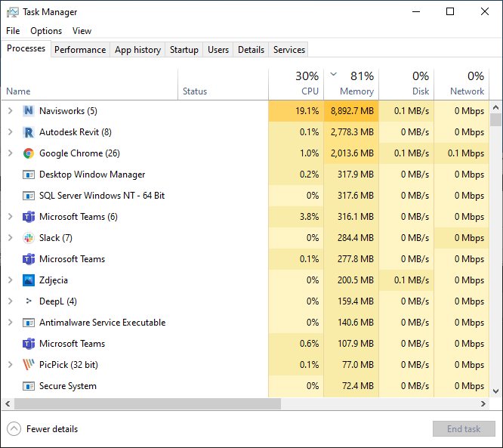
Task: Sort by the Disk column header
Action: tap(406, 85)
